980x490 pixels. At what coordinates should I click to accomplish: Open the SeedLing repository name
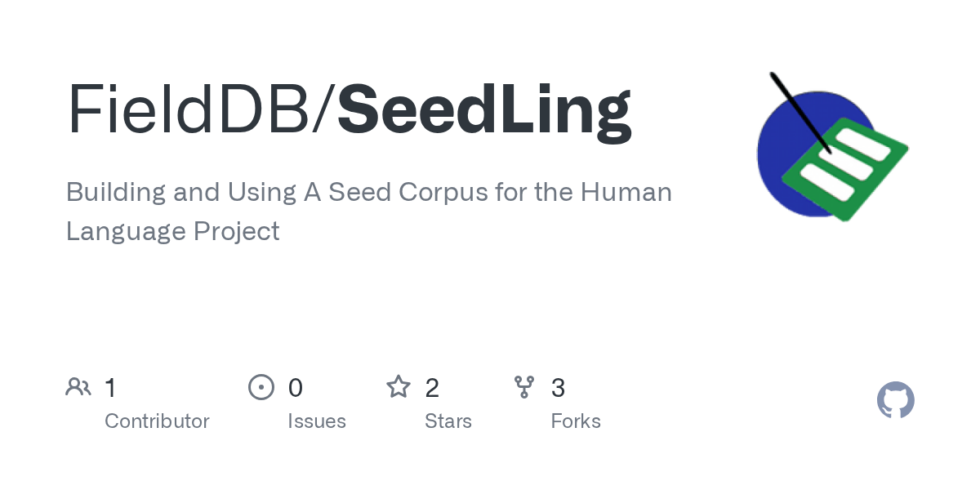tap(484, 110)
